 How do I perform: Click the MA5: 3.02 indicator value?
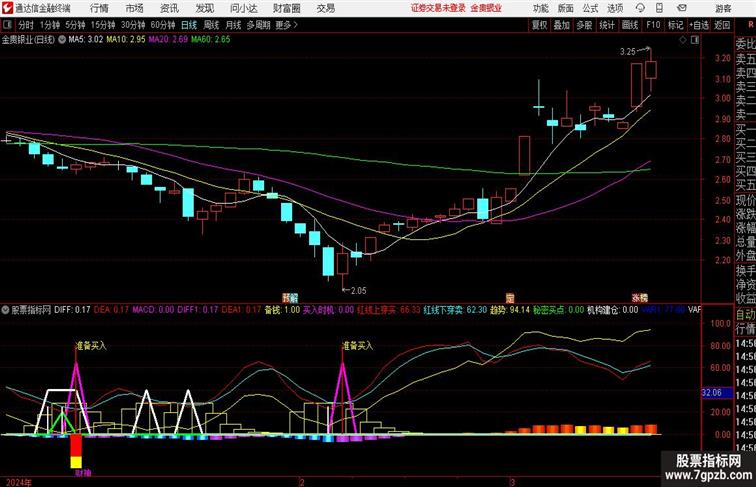[x=86, y=40]
